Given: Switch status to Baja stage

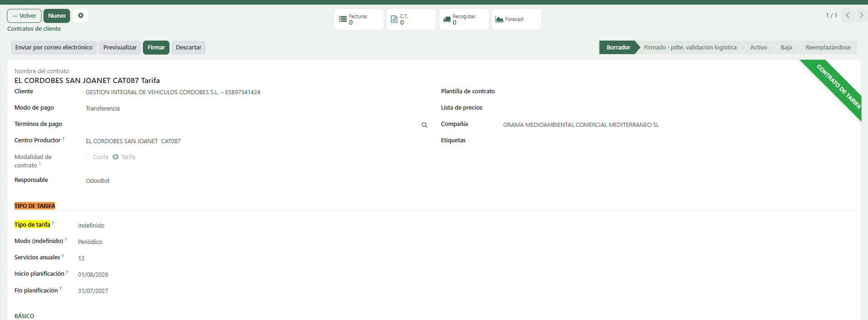Looking at the screenshot, I should click(x=786, y=47).
